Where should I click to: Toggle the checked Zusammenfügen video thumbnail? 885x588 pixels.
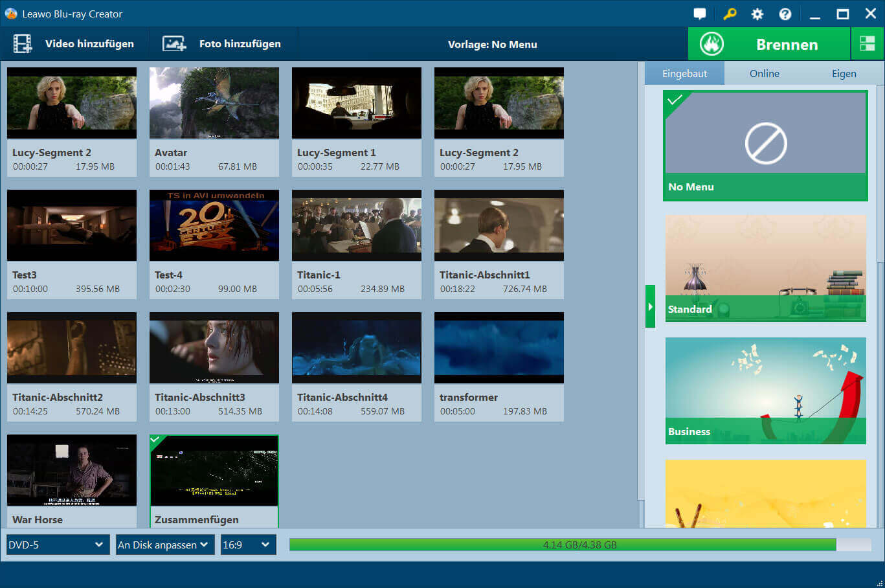(214, 470)
